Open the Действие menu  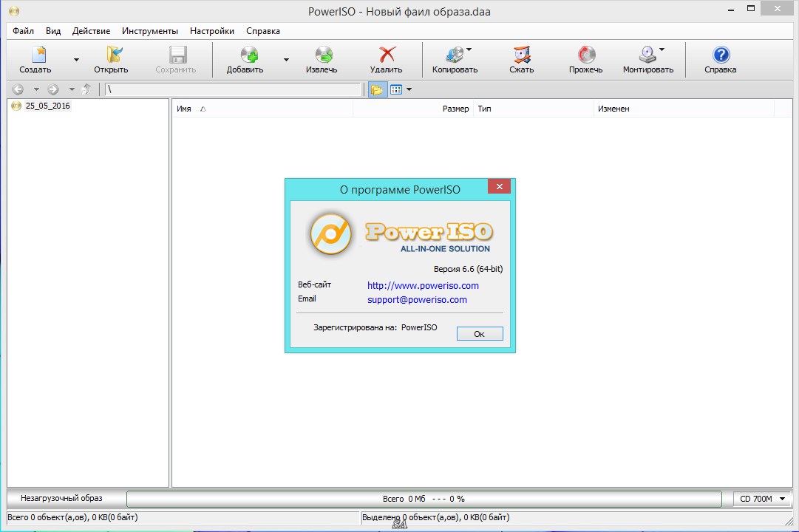coord(91,31)
